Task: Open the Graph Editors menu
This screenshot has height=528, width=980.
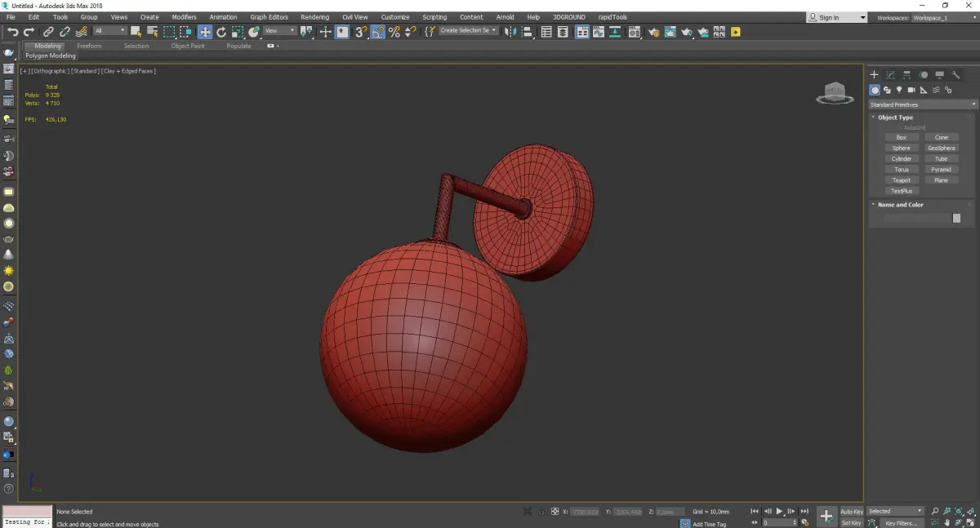Action: [x=269, y=17]
